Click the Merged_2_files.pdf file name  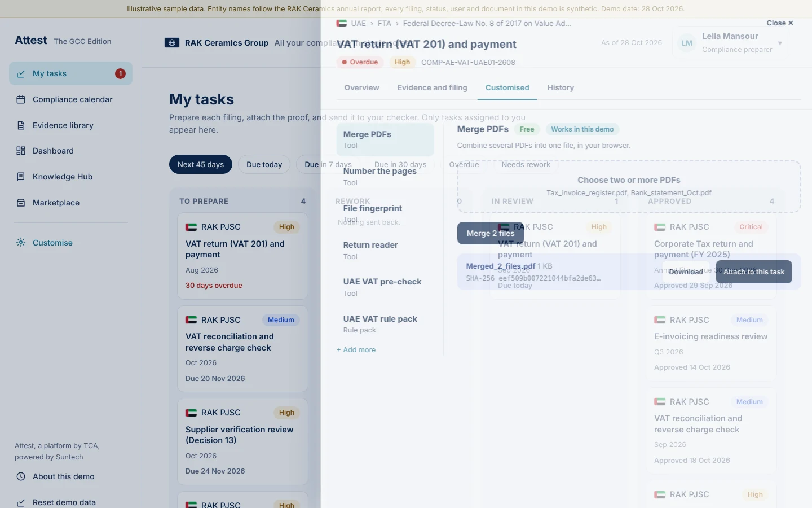click(500, 266)
